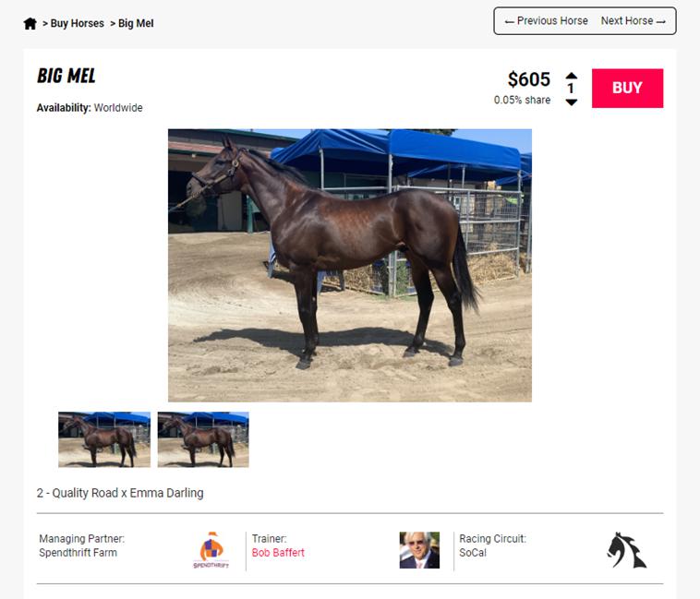Viewport: 700px width, 599px height.
Task: Open Bob Baffert trainer link
Action: pos(278,553)
